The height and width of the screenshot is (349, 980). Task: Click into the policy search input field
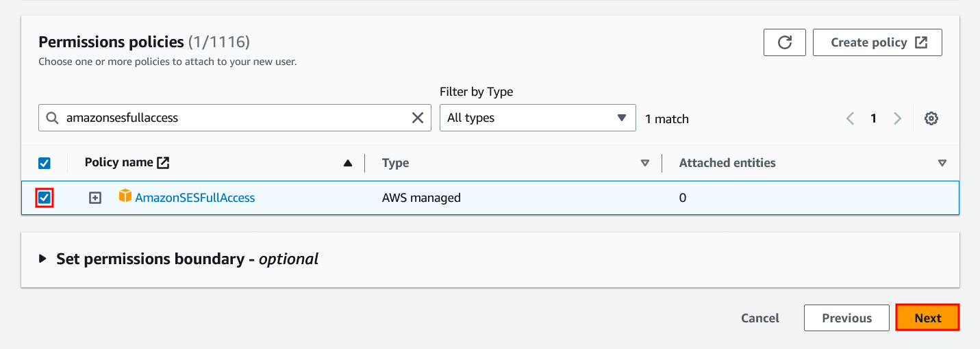pyautogui.click(x=235, y=118)
